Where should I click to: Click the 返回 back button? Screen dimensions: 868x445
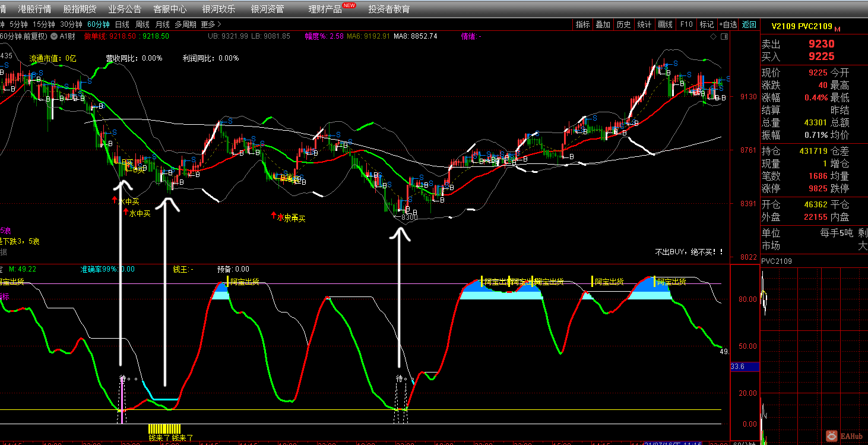pos(749,24)
